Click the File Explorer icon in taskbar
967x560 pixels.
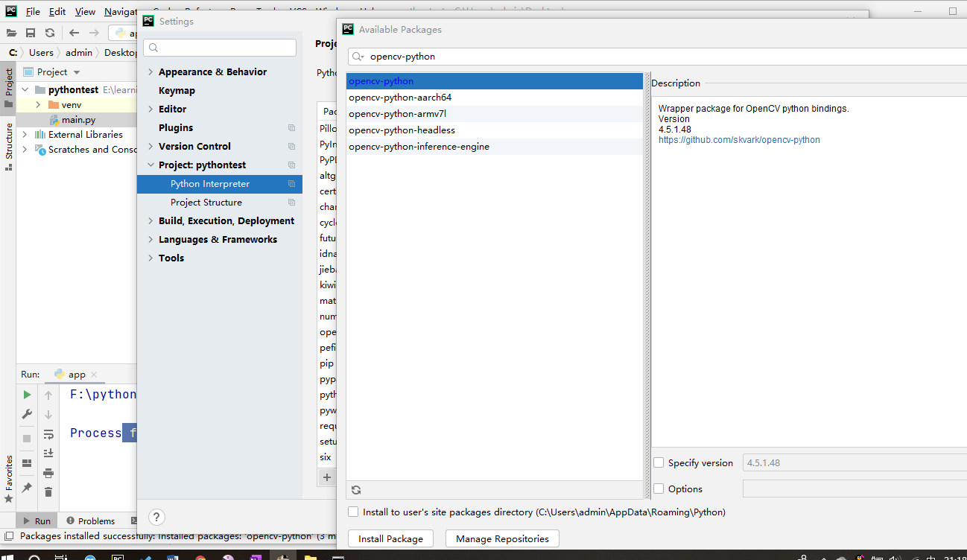pyautogui.click(x=310, y=556)
